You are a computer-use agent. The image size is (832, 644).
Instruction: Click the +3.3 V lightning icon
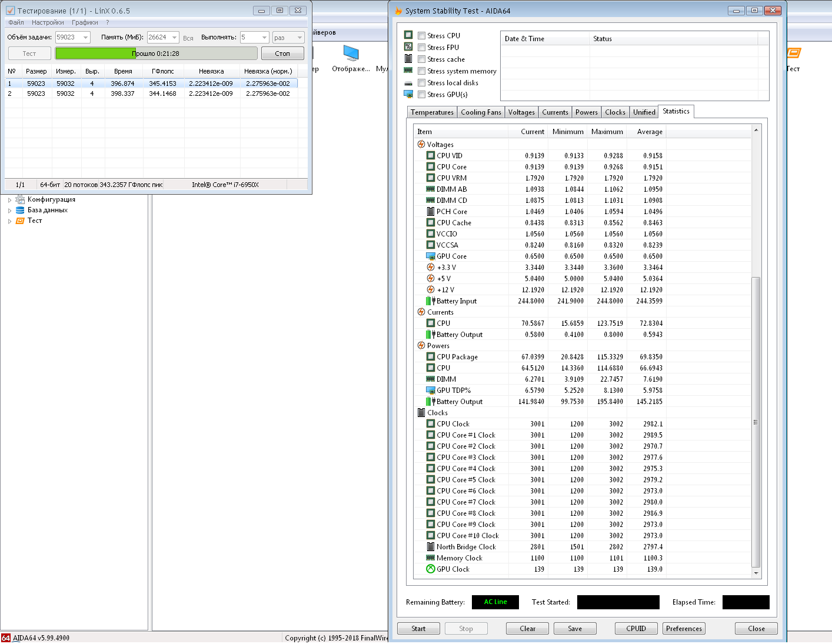click(x=431, y=267)
